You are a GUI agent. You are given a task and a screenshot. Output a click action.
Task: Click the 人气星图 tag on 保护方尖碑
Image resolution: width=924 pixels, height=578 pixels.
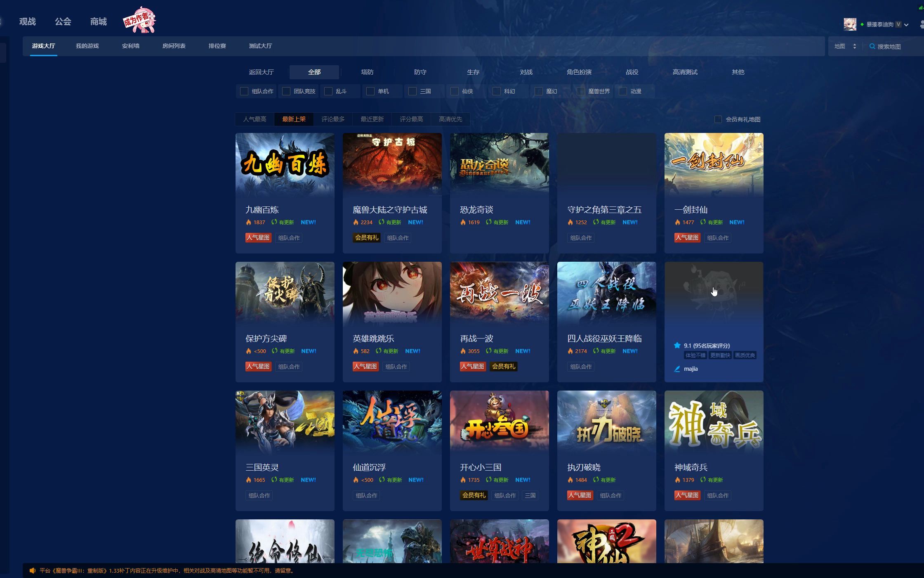[x=258, y=367]
